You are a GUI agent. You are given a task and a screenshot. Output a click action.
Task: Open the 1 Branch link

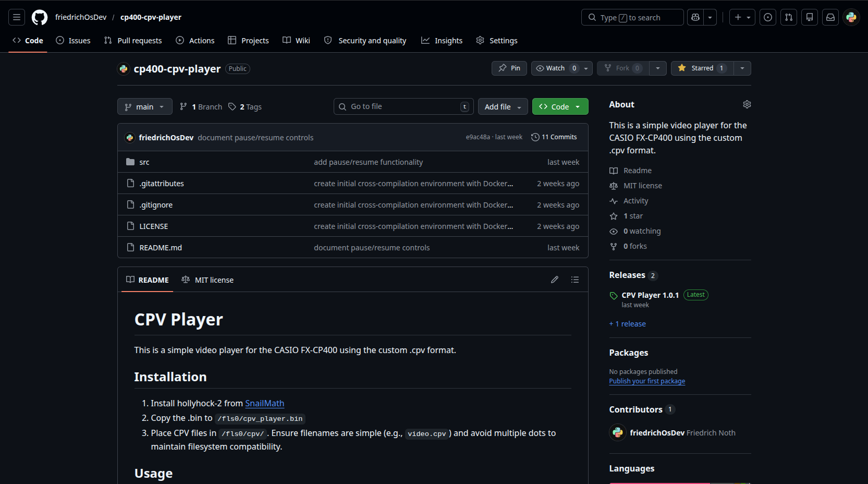tap(201, 107)
